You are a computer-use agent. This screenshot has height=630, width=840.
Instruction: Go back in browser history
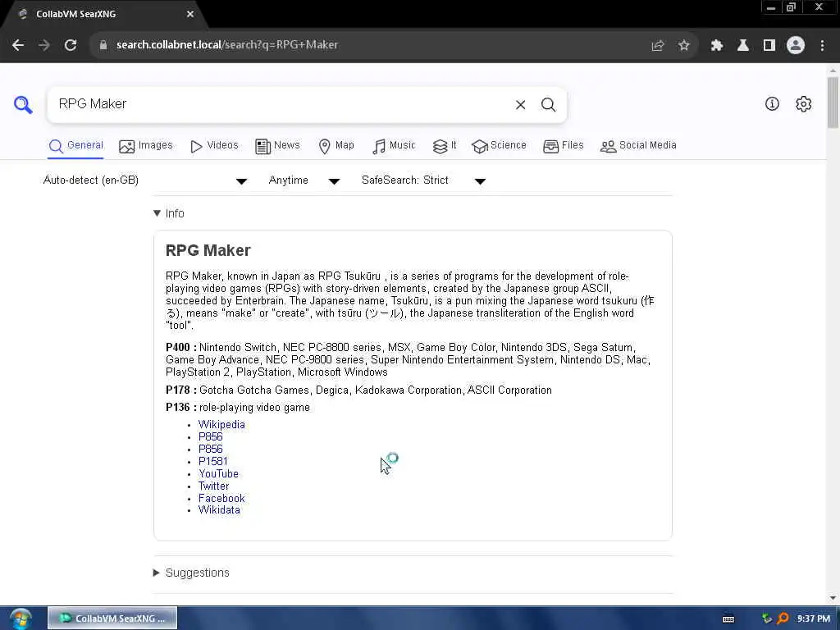pyautogui.click(x=18, y=45)
